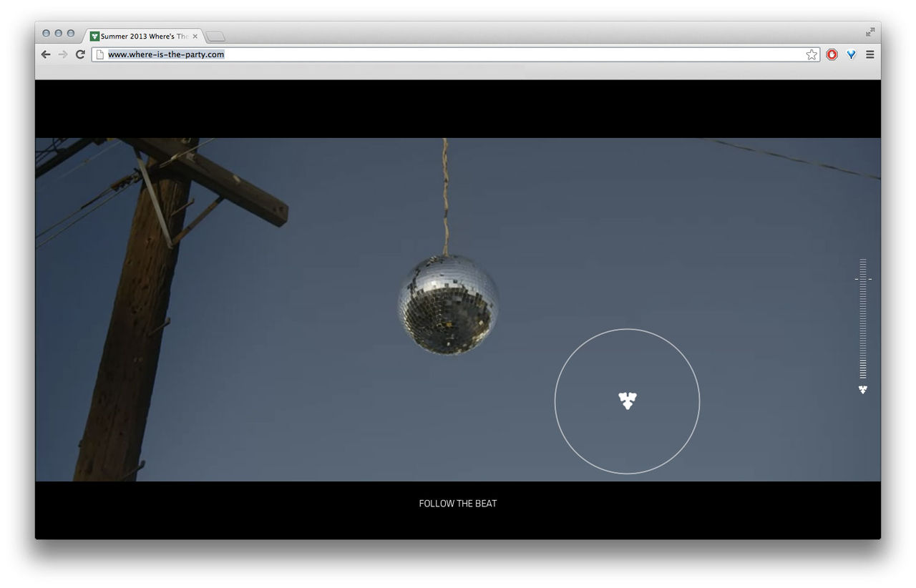The width and height of the screenshot is (916, 588).
Task: Toggle the bookmark star in the address bar
Action: point(812,54)
